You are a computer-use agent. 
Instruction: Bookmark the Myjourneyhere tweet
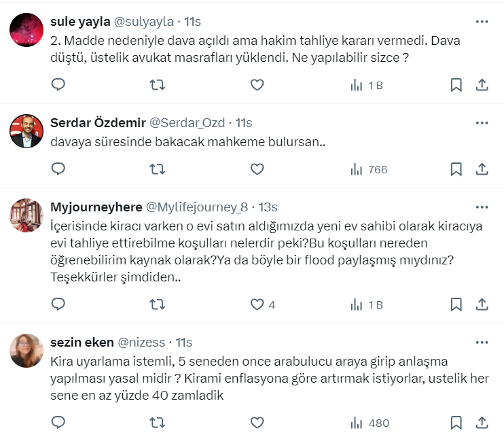point(456,304)
